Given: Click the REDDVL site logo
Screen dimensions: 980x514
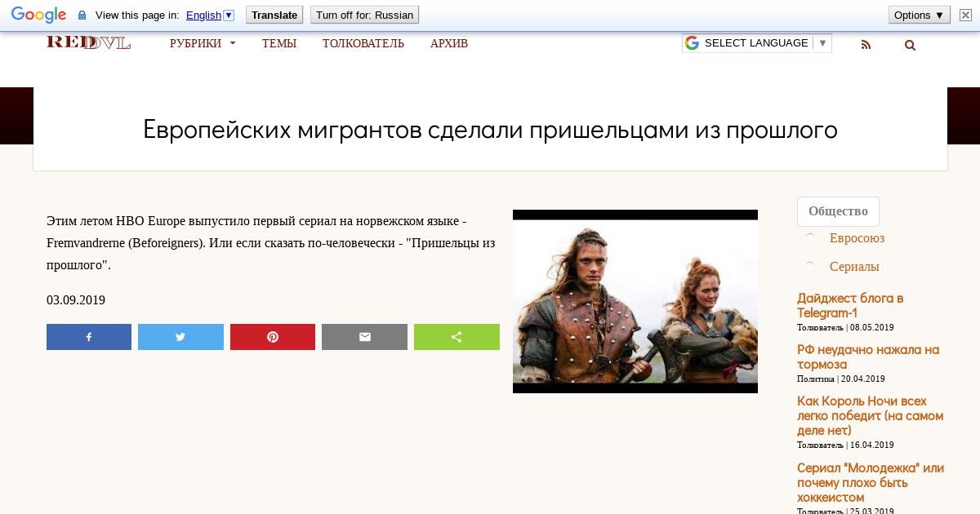Looking at the screenshot, I should 88,42.
